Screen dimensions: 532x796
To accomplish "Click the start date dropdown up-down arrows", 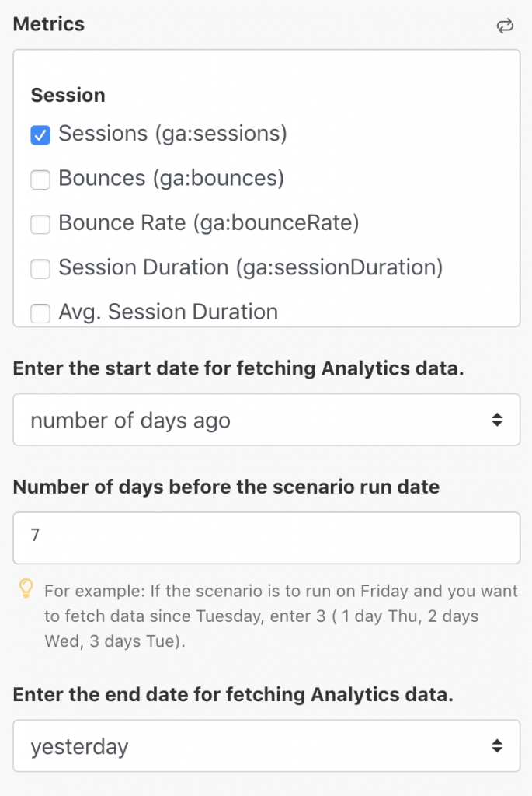I will pos(497,419).
